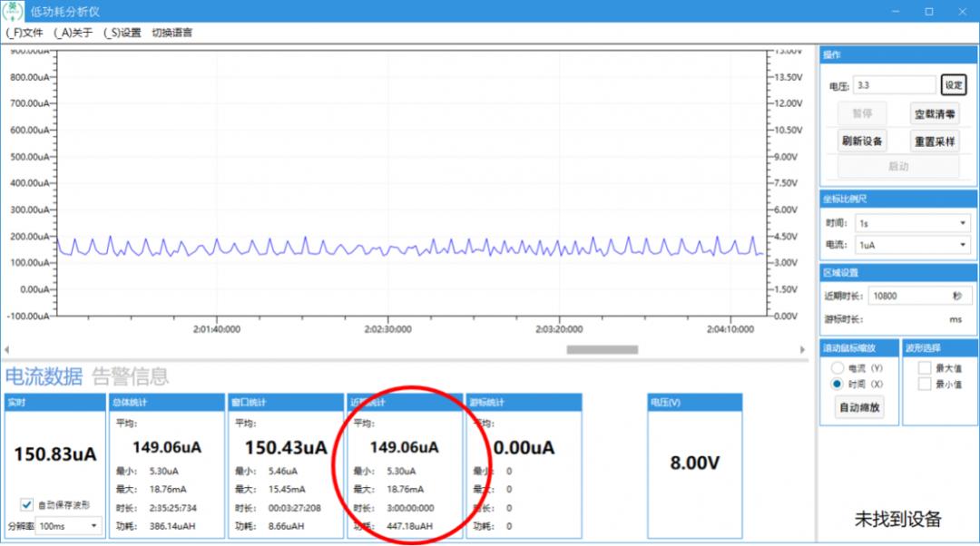The height and width of the screenshot is (546, 980).
Task: Expand the 分辨率 dropdown showing 100ms
Action: pyautogui.click(x=68, y=526)
